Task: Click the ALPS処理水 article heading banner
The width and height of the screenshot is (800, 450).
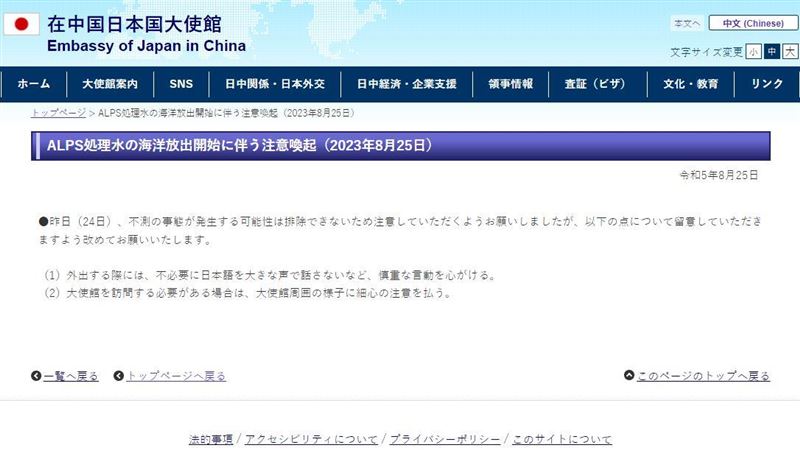Action: (401, 146)
